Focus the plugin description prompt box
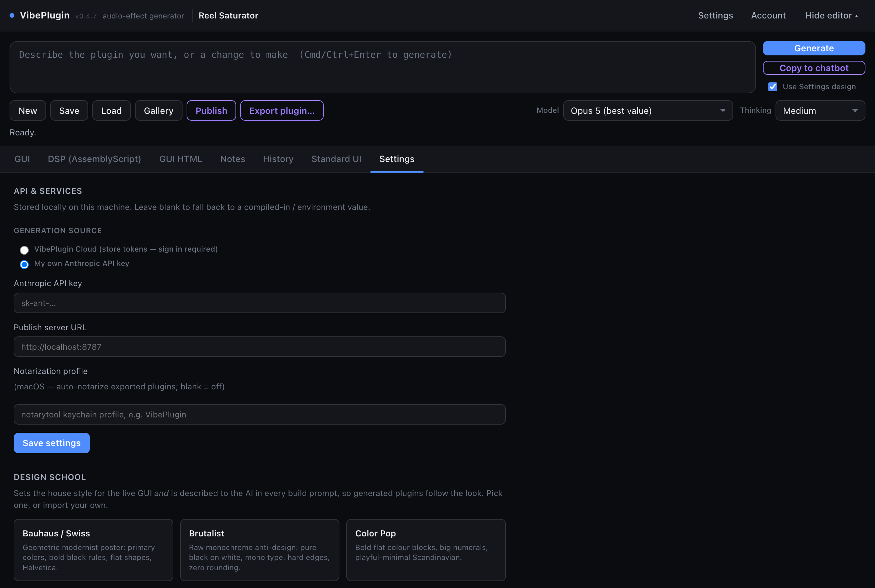 pyautogui.click(x=382, y=67)
